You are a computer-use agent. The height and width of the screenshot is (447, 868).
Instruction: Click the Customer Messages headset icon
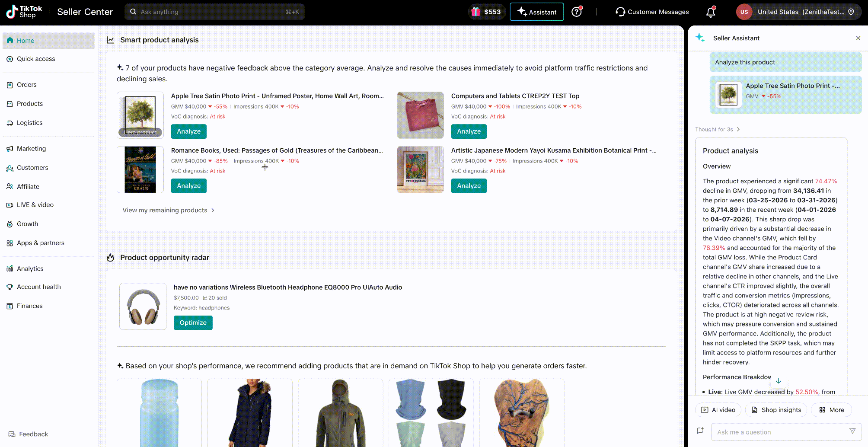coord(620,12)
